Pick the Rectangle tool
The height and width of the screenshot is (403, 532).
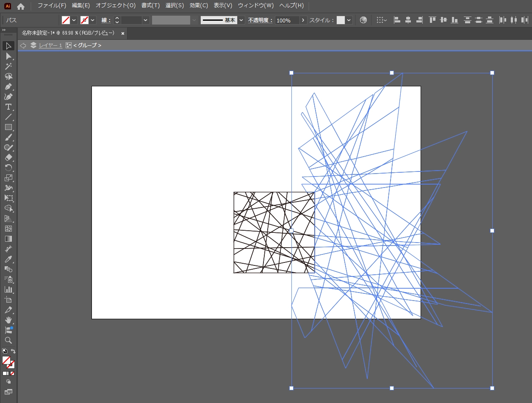tap(8, 127)
